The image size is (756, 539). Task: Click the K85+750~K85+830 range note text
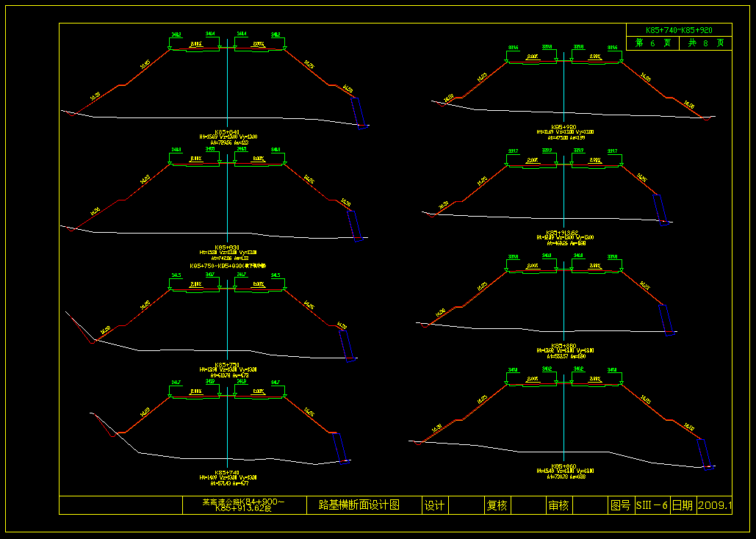(227, 266)
